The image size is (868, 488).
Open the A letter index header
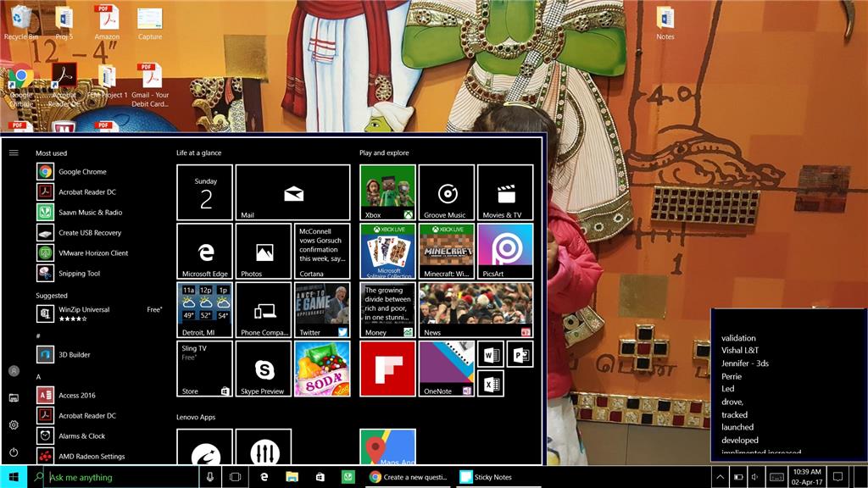38,377
